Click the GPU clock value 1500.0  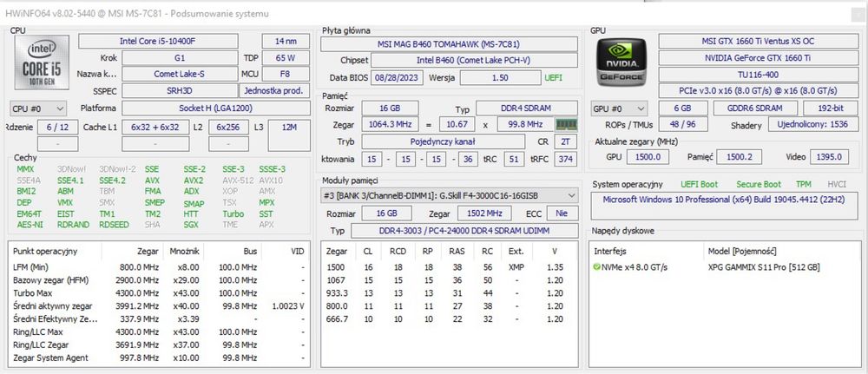pyautogui.click(x=648, y=157)
